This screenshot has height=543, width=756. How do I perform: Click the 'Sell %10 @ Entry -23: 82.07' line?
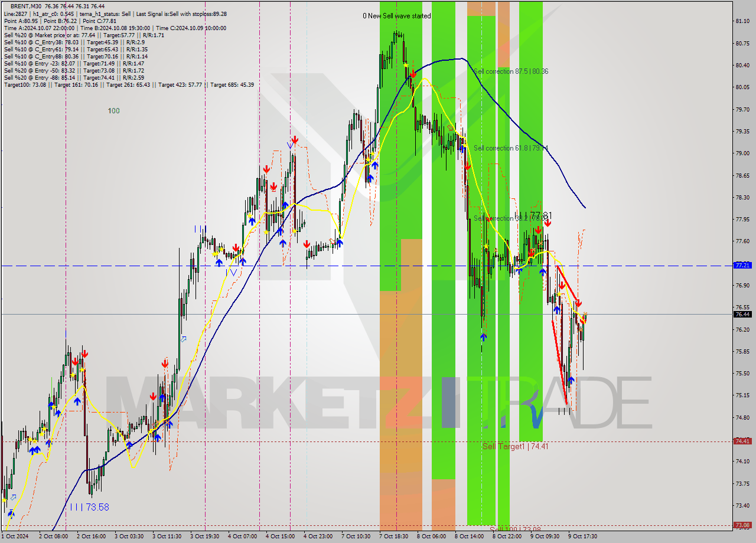[74, 63]
